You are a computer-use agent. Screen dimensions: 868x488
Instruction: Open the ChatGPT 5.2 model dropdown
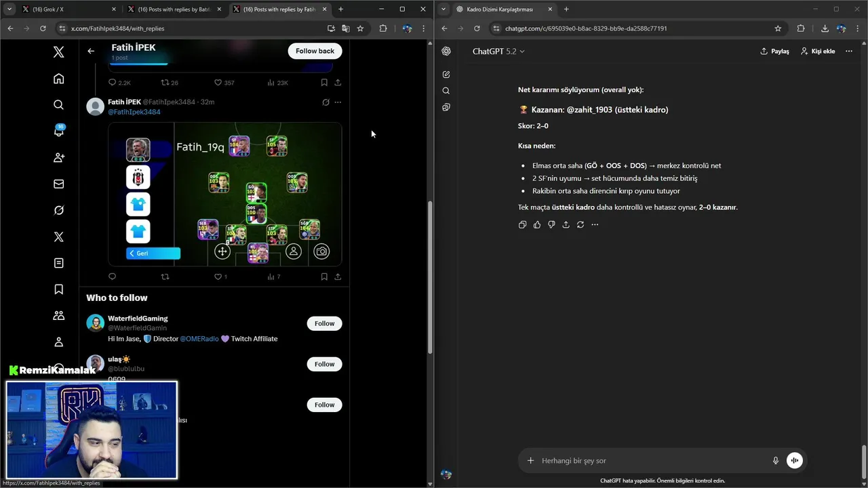tap(498, 52)
